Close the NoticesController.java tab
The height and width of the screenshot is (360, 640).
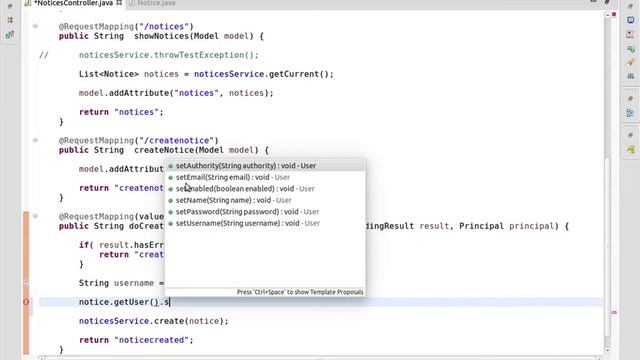(x=119, y=3)
